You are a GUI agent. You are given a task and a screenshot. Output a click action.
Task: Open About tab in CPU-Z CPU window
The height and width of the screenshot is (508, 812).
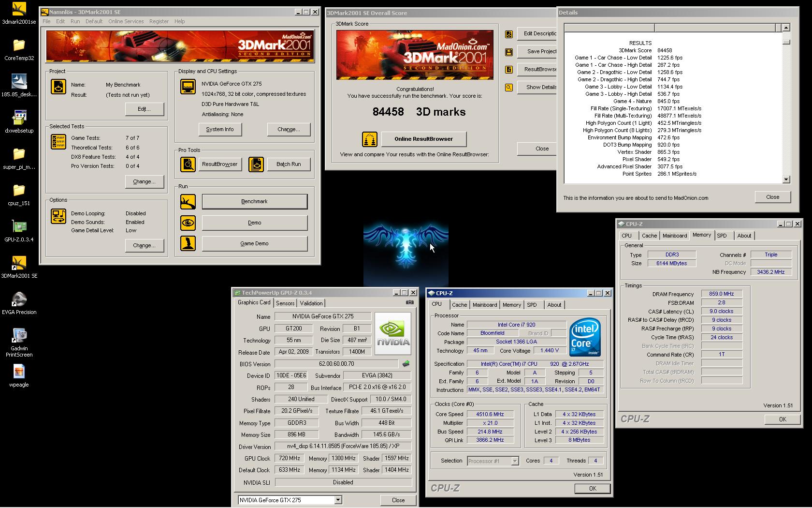554,305
